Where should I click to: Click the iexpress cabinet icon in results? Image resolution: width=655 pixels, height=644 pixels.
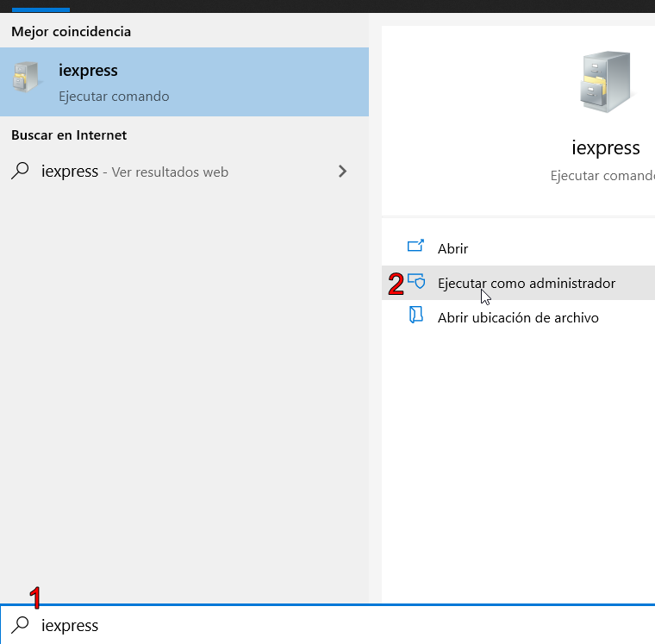pyautogui.click(x=26, y=77)
